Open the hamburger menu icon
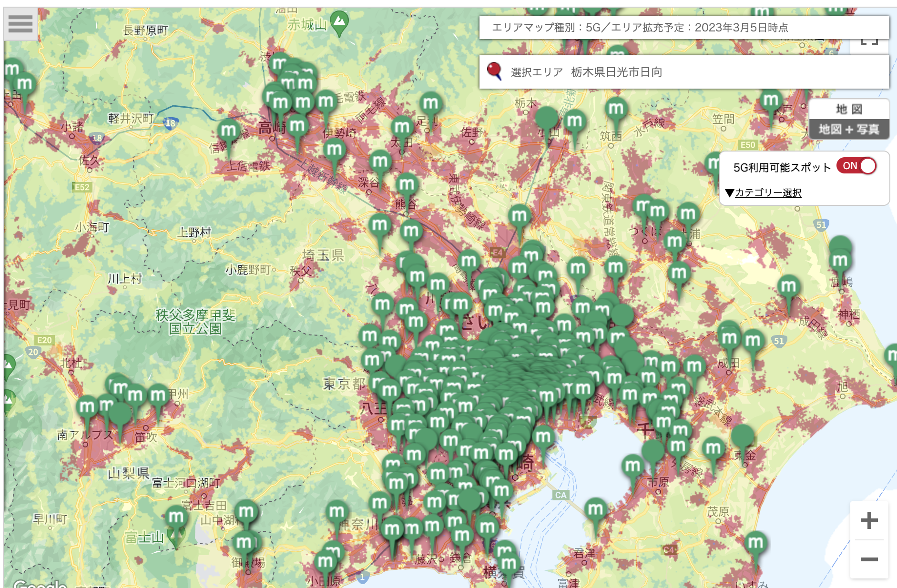This screenshot has height=588, width=897. tap(20, 24)
